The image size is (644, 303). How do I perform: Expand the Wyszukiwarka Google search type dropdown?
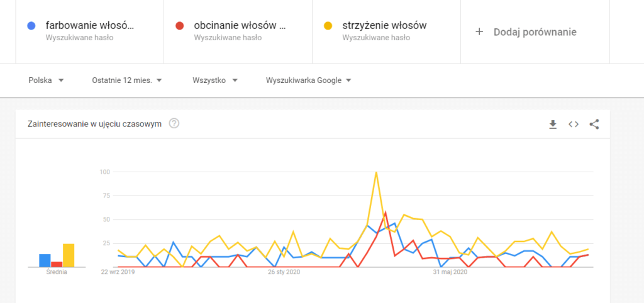pyautogui.click(x=308, y=80)
